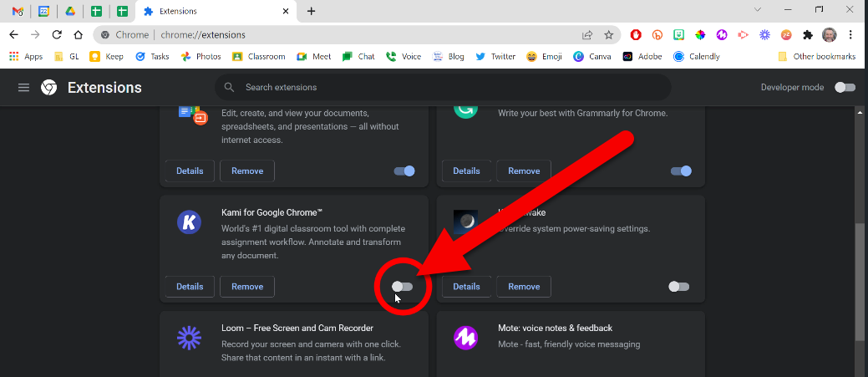Switch to the Google Drive pinned tab
The image size is (868, 377).
coord(69,11)
